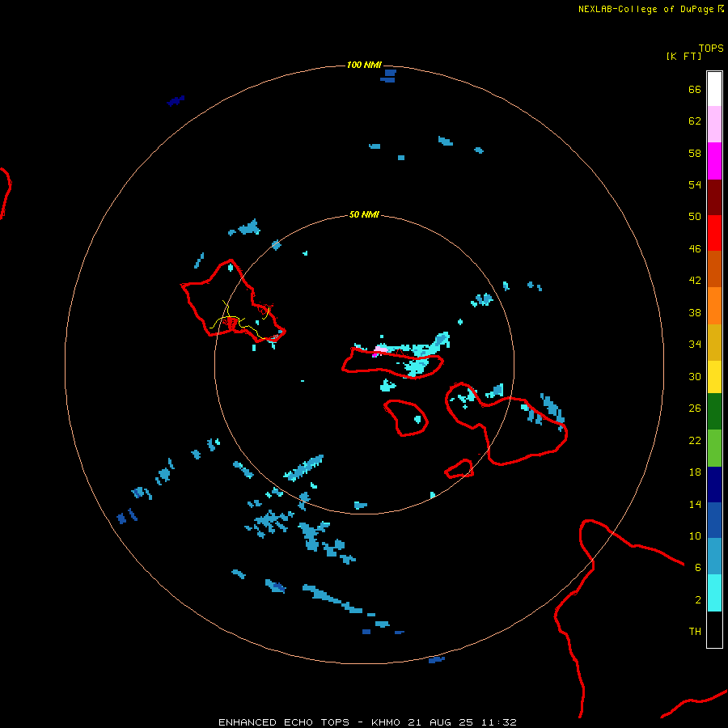Click the 46 legend value
Image resolution: width=728 pixels, height=728 pixels.
coord(695,248)
